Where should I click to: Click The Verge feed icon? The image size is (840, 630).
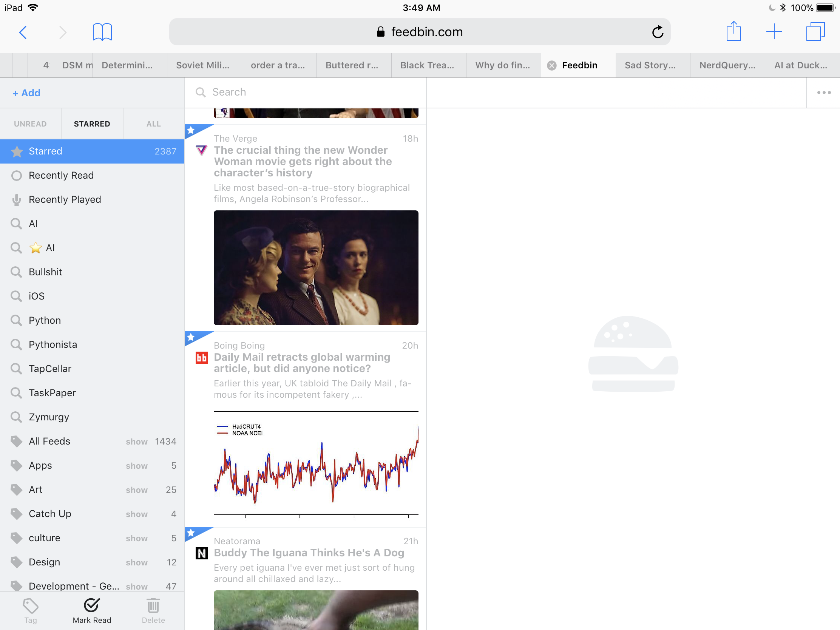[201, 150]
